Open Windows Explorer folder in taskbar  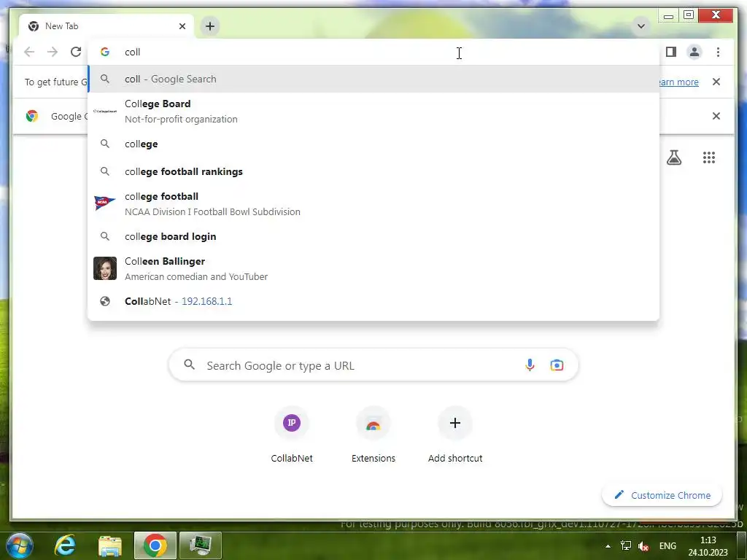[x=110, y=545]
